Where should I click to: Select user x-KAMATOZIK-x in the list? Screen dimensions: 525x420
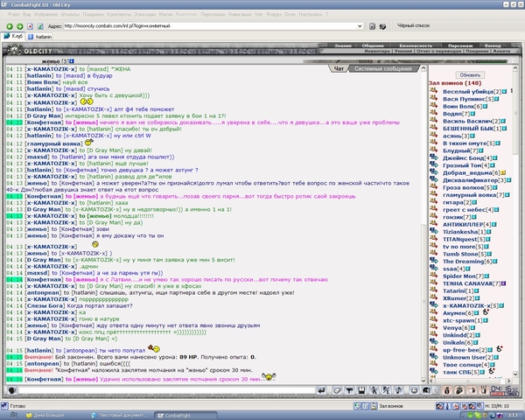(x=468, y=305)
